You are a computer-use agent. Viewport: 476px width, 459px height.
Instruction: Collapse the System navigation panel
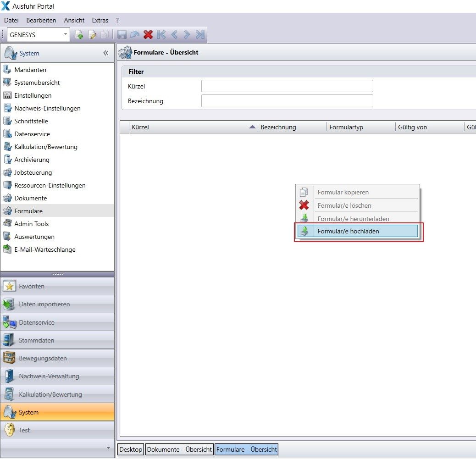click(x=106, y=53)
